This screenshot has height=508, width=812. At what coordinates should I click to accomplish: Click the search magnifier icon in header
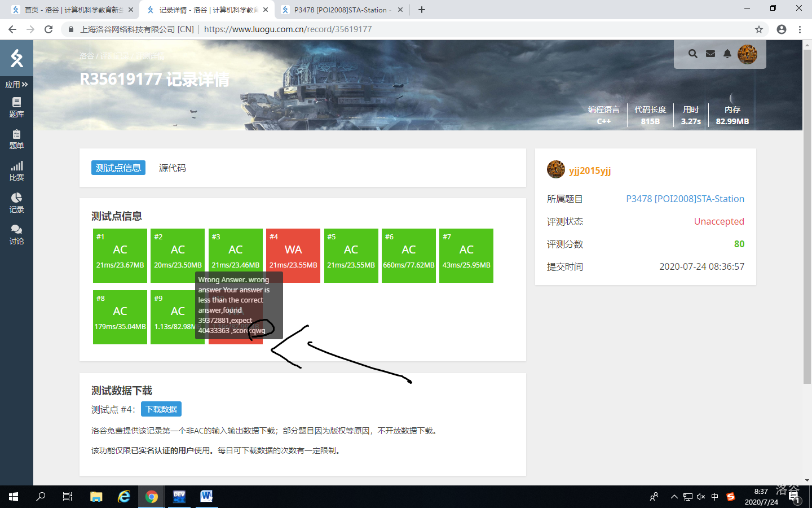(x=693, y=54)
